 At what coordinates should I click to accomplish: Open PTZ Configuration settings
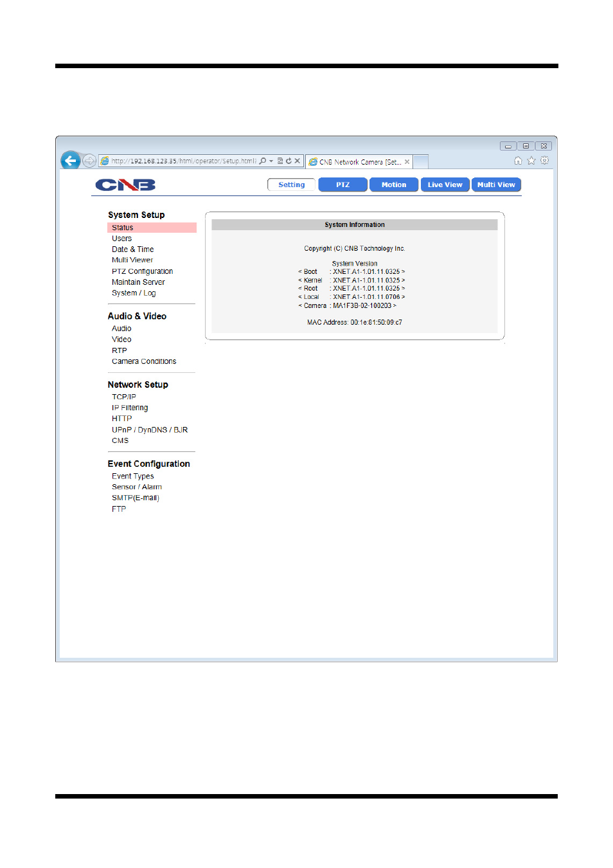click(x=143, y=271)
